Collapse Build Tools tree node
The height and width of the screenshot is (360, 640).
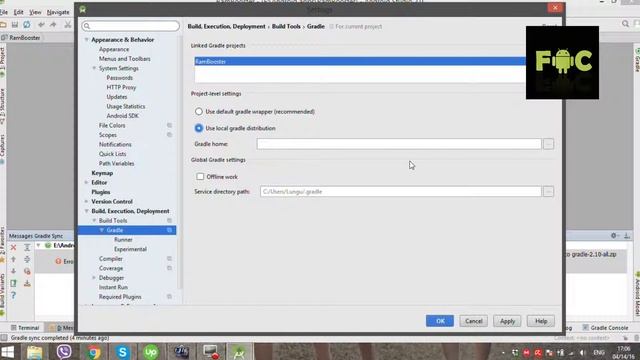point(94,220)
